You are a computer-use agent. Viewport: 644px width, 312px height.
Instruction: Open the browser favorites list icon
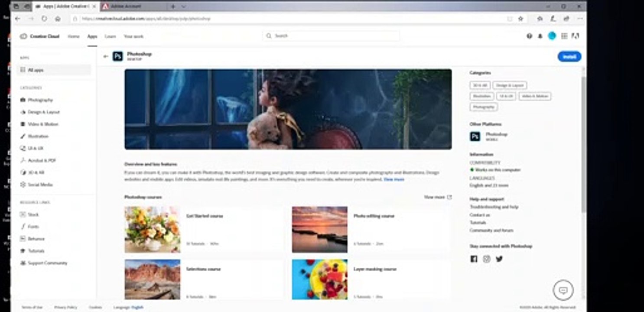tap(540, 19)
